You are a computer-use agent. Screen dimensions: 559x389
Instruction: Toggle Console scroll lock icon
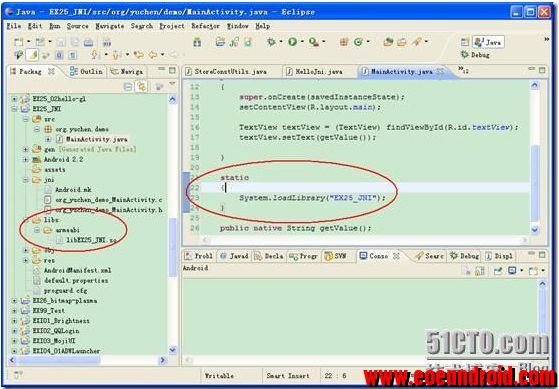click(480, 271)
